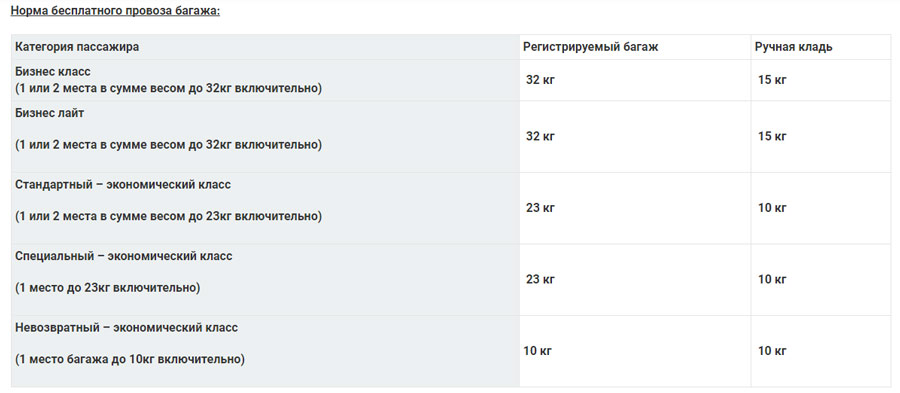The image size is (900, 393).
Task: Click the Невозвратный – экономический класс label
Action: pyautogui.click(x=126, y=328)
